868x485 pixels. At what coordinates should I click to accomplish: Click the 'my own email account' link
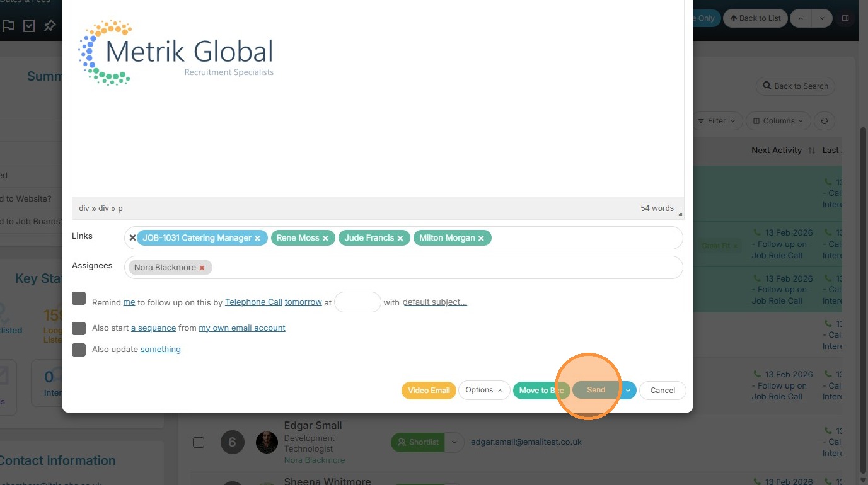tap(242, 328)
